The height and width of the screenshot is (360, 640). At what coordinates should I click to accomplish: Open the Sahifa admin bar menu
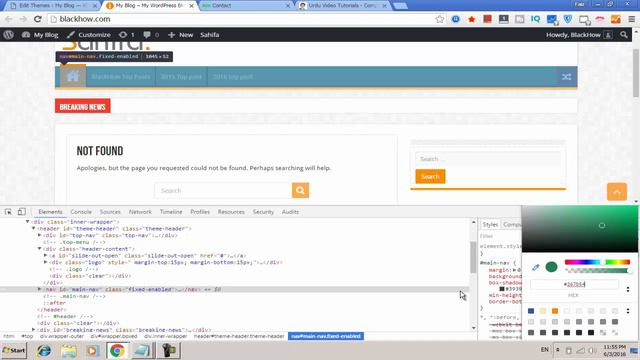pyautogui.click(x=209, y=35)
